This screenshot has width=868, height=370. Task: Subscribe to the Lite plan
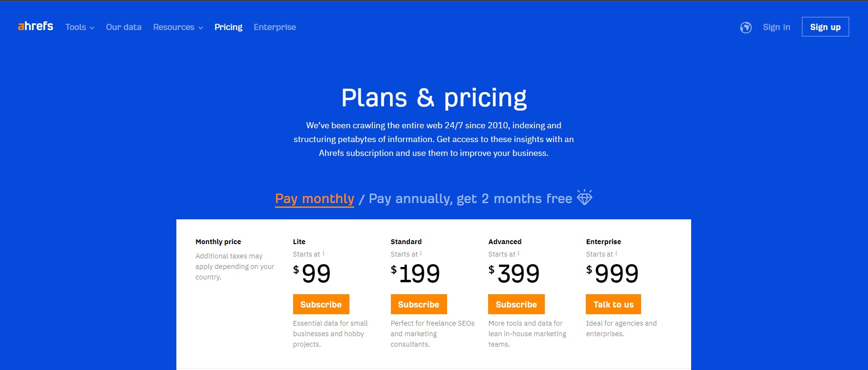tap(321, 304)
